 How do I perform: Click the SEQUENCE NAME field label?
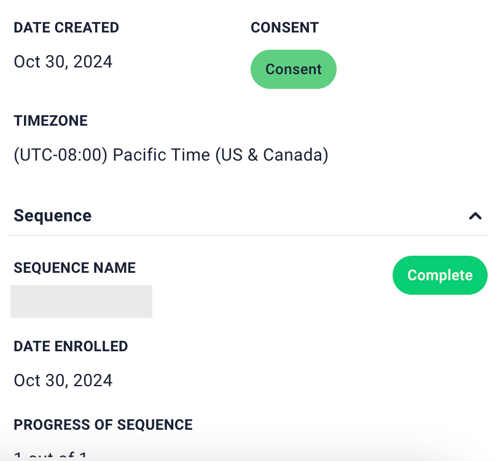75,268
